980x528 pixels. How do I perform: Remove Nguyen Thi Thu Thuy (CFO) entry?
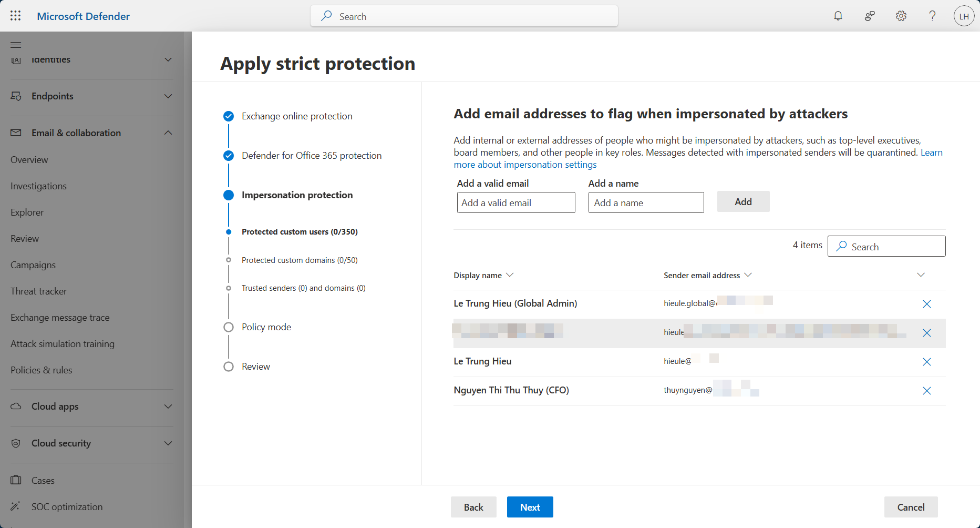click(926, 391)
